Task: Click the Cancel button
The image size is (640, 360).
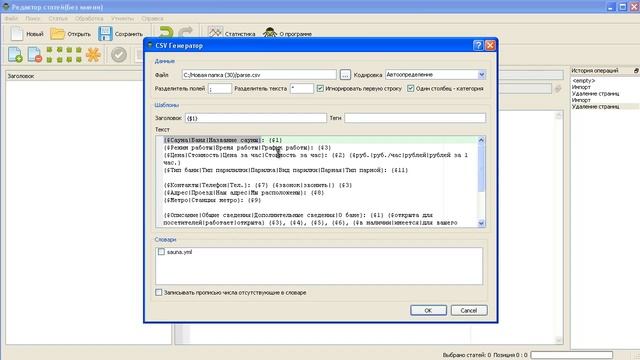Action: pos(469,310)
